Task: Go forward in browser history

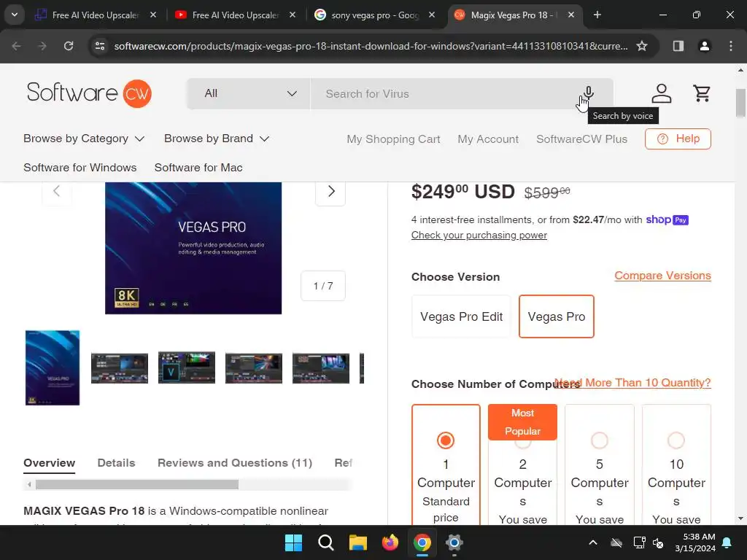Action: (42, 46)
